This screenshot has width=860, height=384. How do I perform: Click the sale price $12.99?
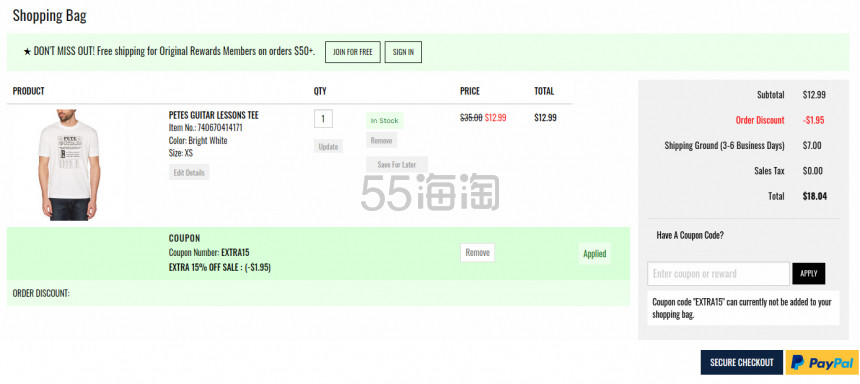495,117
